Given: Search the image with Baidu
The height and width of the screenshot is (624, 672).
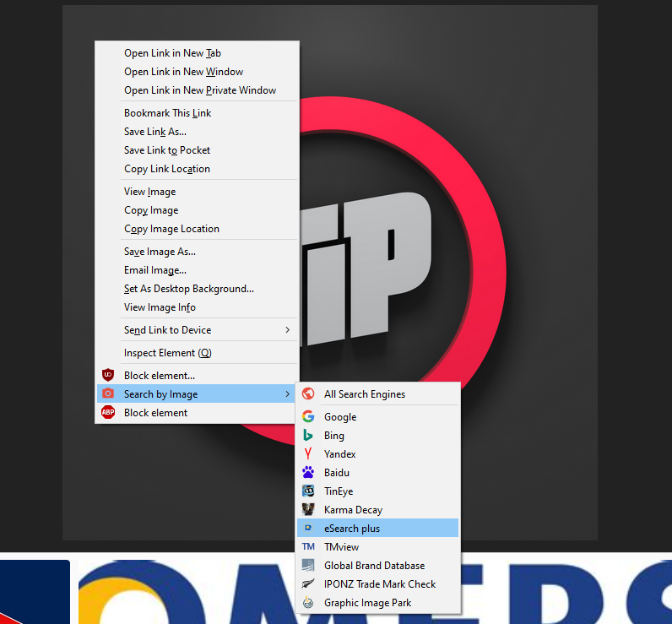Looking at the screenshot, I should 377,472.
